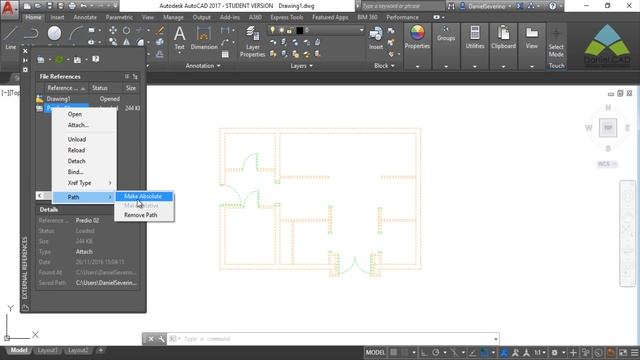Viewport: 640px width, 360px height.
Task: Click the Dimension tool
Action: point(204,38)
